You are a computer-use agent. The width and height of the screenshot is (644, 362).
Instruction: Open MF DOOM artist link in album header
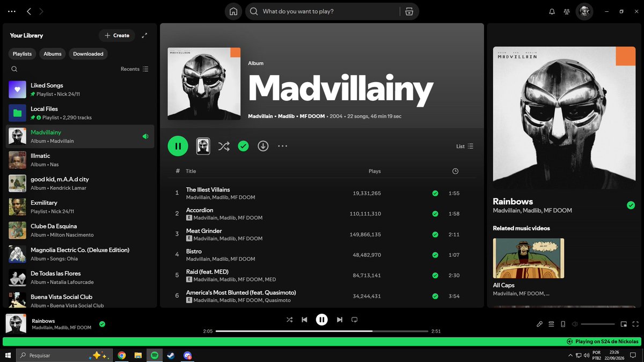tap(312, 116)
